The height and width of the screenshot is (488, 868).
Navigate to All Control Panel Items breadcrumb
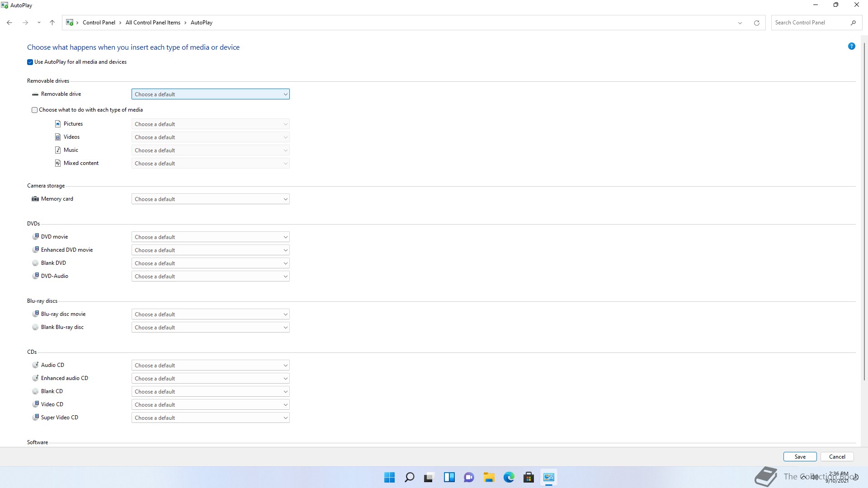pos(153,23)
